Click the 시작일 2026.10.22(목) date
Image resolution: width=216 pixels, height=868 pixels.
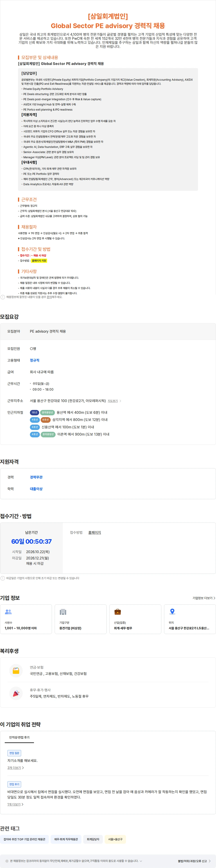pyautogui.click(x=38, y=552)
